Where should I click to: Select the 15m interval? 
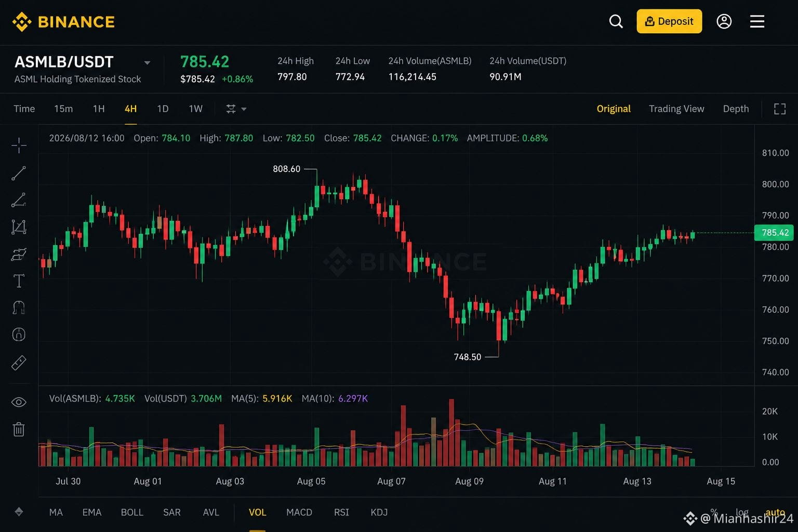(x=63, y=109)
